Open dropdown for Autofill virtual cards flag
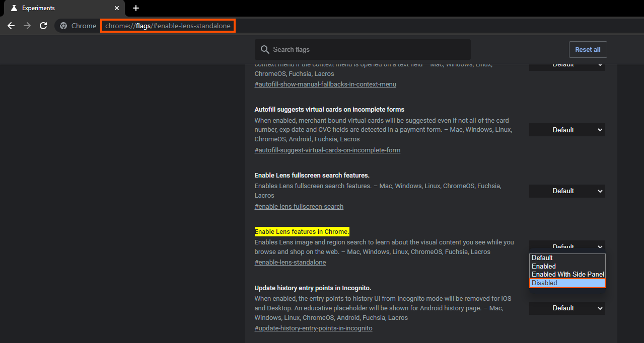644x343 pixels. 567,130
